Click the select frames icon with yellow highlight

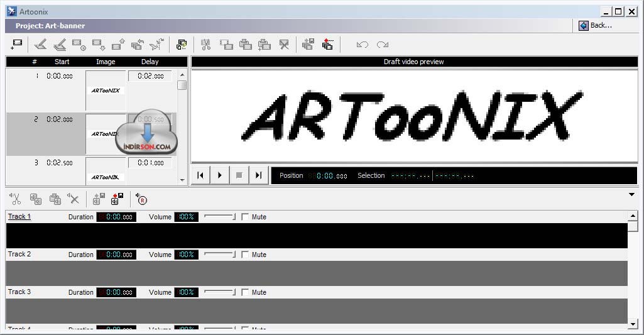(182, 45)
